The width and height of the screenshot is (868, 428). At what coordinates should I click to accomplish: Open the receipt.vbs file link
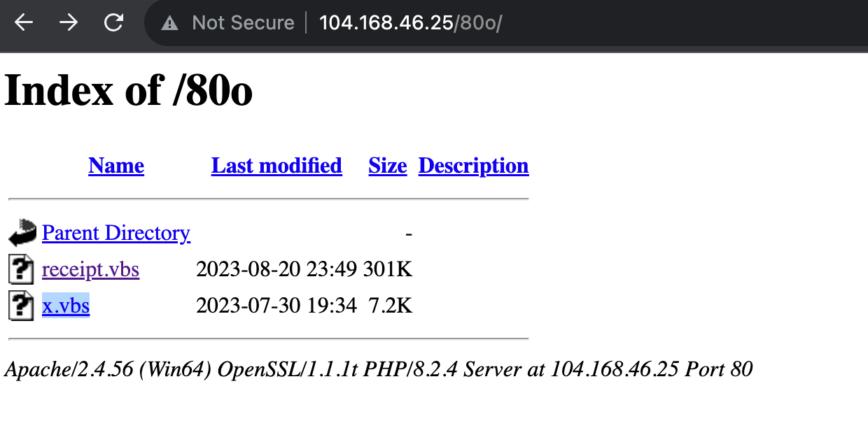(91, 269)
